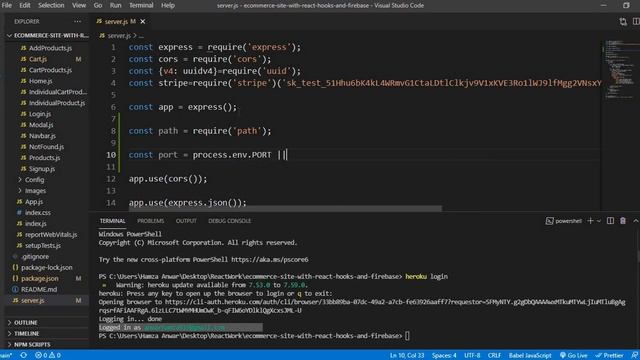Open the Selection menu
The height and width of the screenshot is (360, 640).
point(51,5)
